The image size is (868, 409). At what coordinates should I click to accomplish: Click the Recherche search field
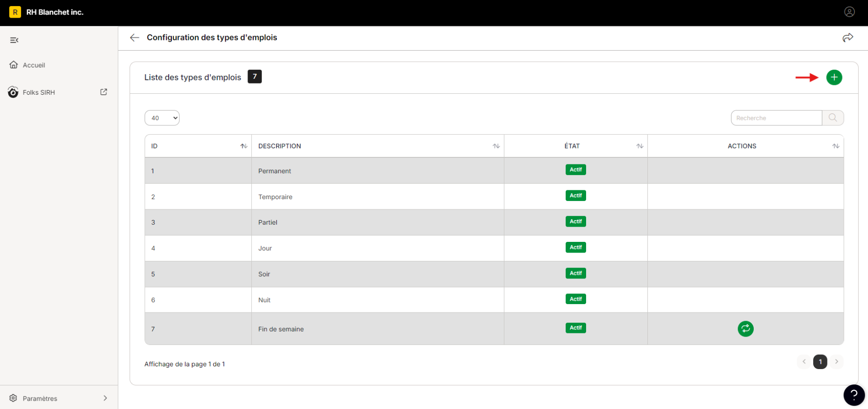point(777,118)
